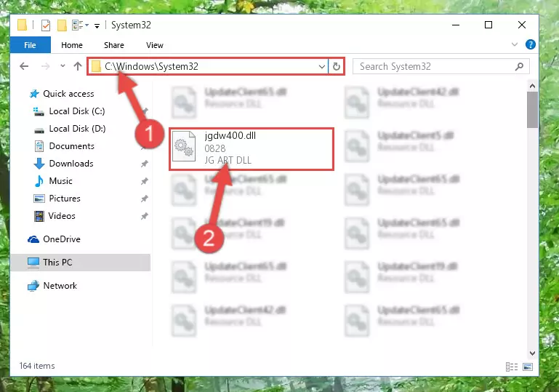559x392 pixels.
Task: Open the Customize Quick Access Toolbar arrow
Action: click(x=97, y=25)
